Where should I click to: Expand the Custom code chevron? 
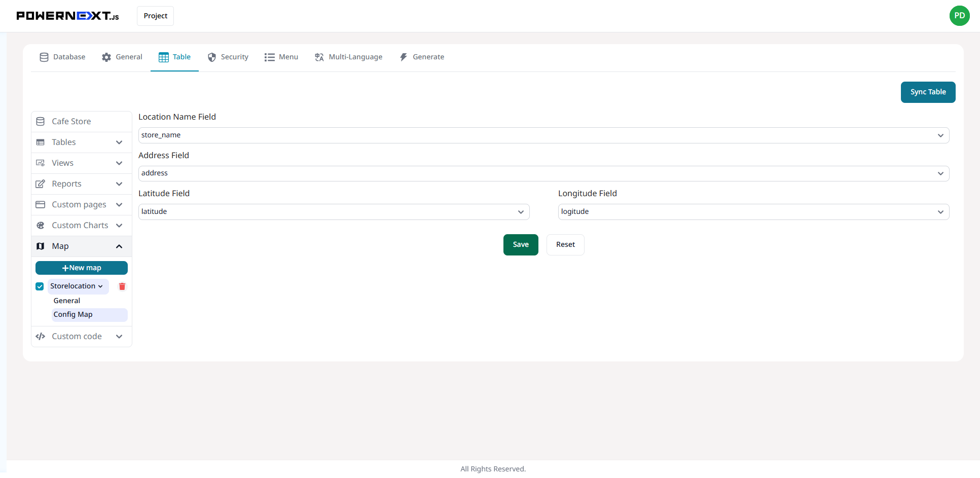(x=119, y=337)
